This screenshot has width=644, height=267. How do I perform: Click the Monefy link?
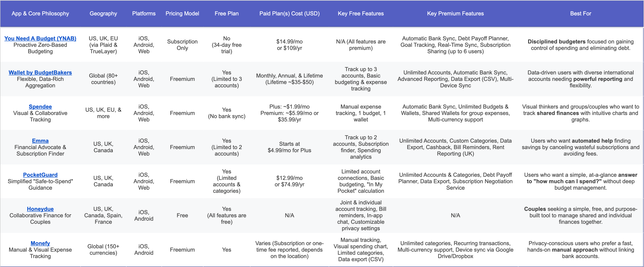[40, 243]
